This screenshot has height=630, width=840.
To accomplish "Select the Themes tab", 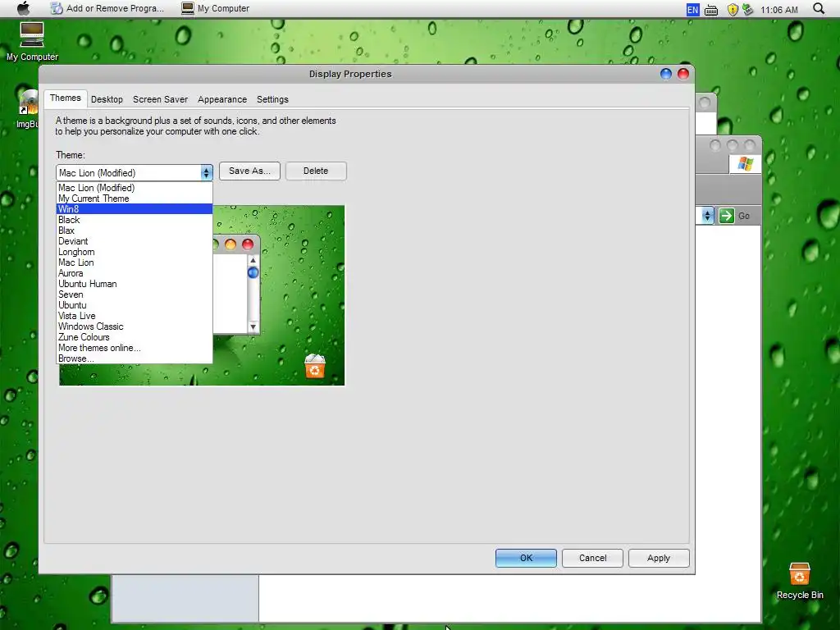I will click(66, 98).
